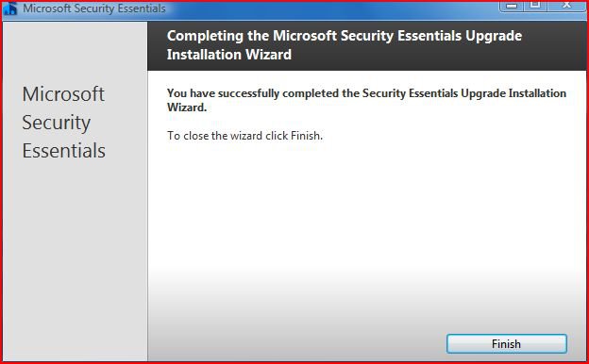Click the 'Installation Wizard' heading line
589x364 pixels.
[229, 55]
